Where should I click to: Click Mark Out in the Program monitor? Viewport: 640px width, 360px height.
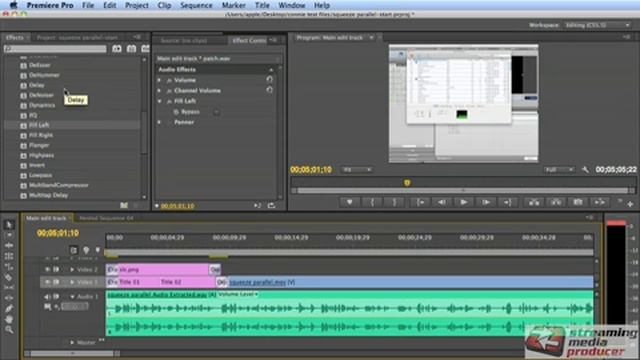coord(394,202)
